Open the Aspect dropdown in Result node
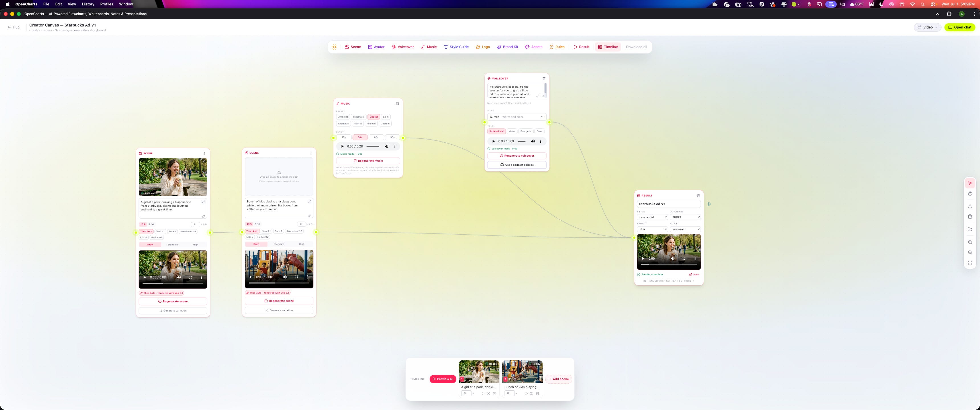 point(652,229)
